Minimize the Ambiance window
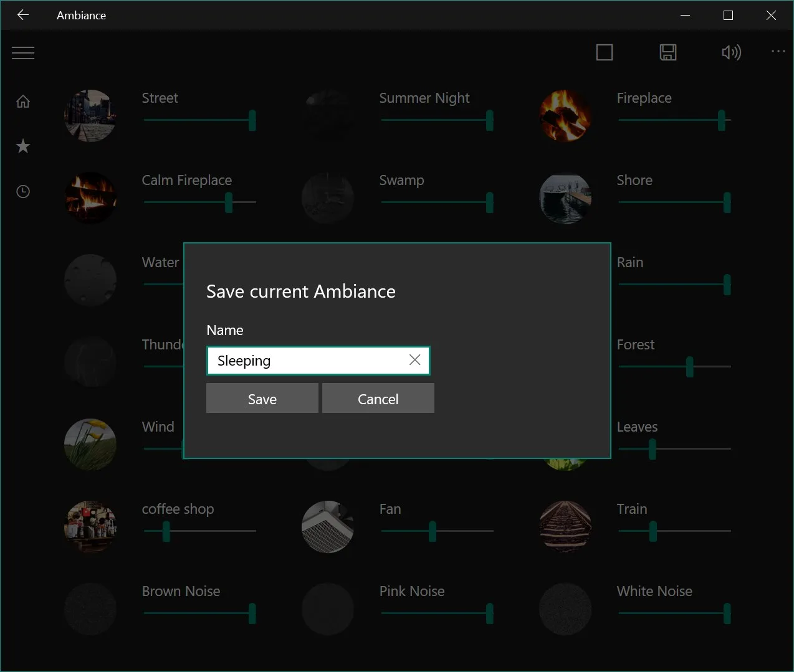Image resolution: width=794 pixels, height=672 pixels. (686, 15)
